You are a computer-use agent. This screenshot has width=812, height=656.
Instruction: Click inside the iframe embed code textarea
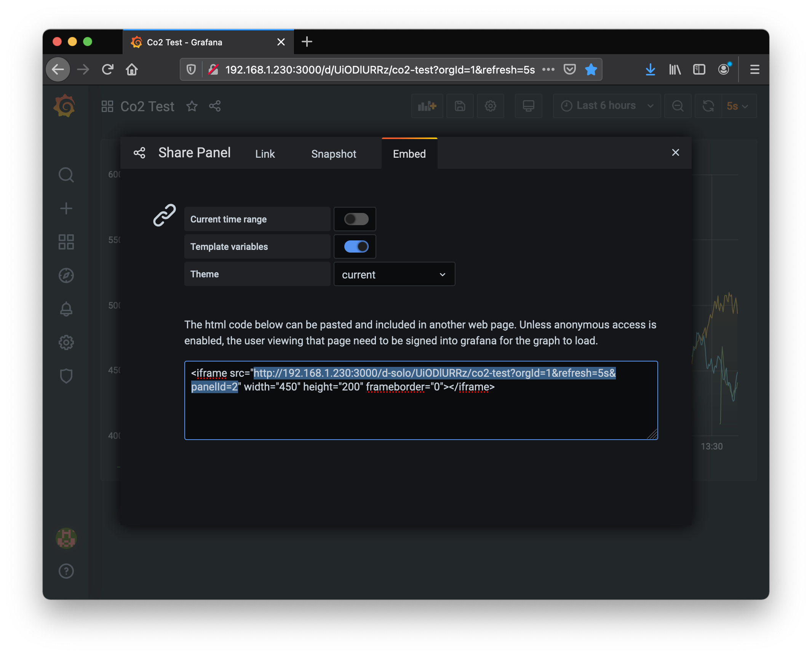(421, 400)
